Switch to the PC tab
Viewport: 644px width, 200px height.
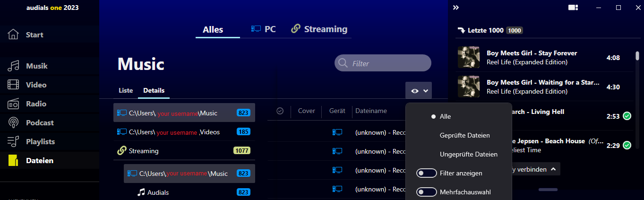coord(263,29)
